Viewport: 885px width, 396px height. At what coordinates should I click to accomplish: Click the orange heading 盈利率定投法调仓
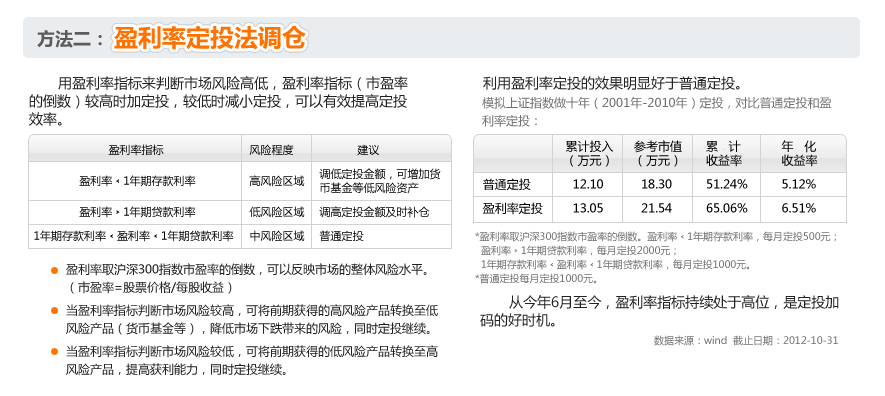click(210, 38)
